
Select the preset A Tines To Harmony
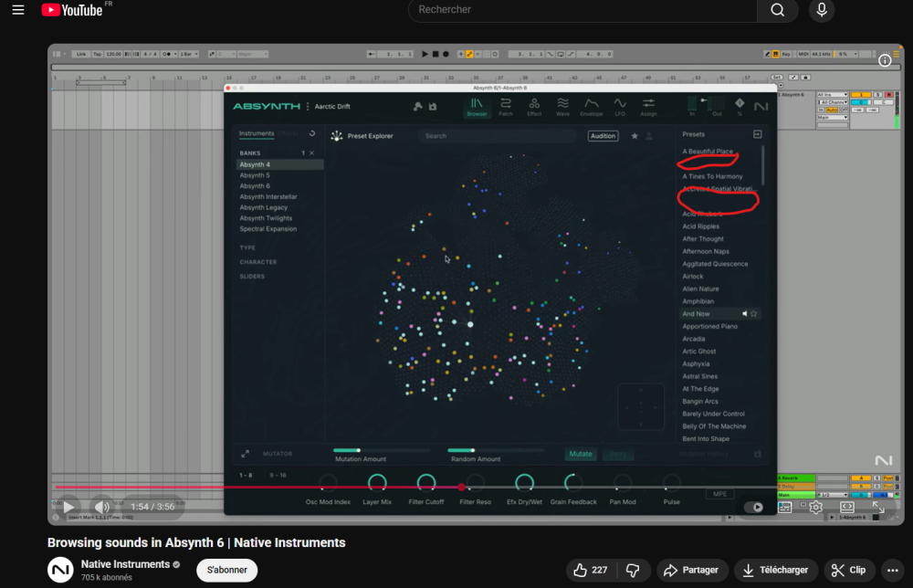point(712,176)
